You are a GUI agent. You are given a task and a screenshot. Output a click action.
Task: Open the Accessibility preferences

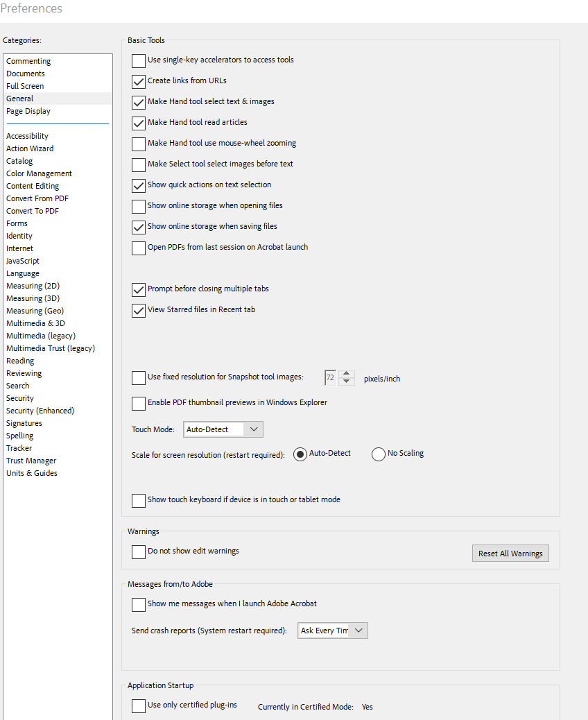27,135
